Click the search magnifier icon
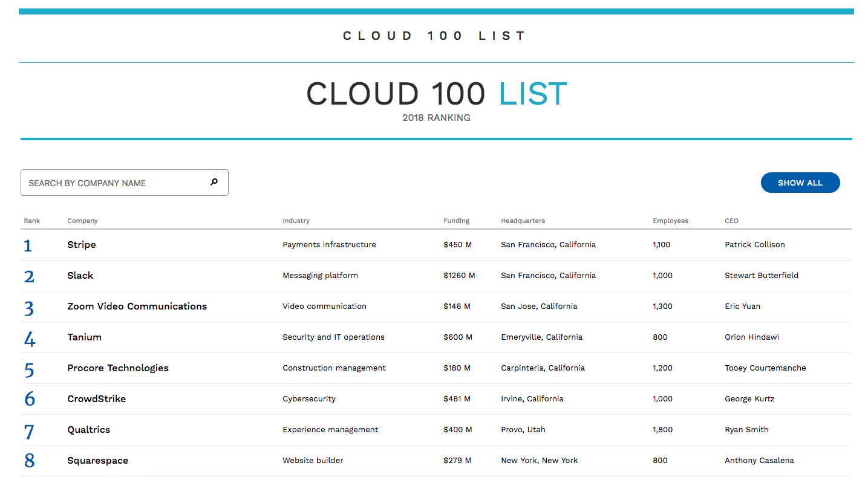Screen dimensions: 868x480 click(214, 182)
